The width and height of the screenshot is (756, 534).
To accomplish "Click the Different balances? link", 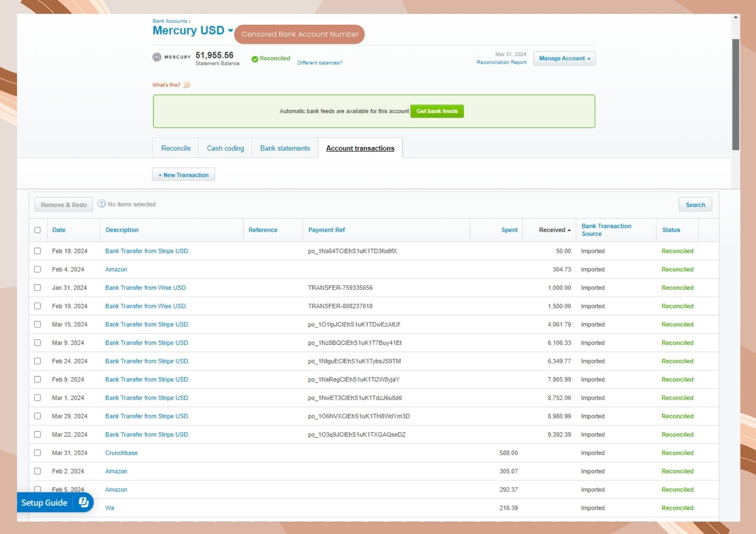I will [320, 63].
